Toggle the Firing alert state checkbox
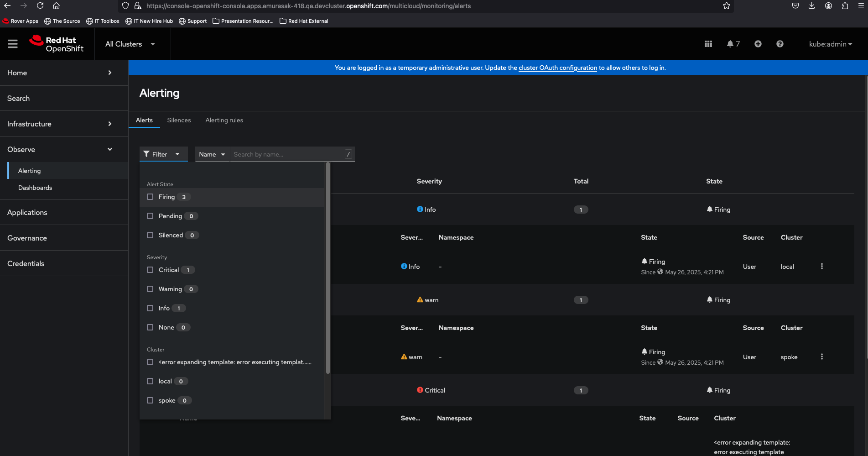868x456 pixels. pos(150,197)
